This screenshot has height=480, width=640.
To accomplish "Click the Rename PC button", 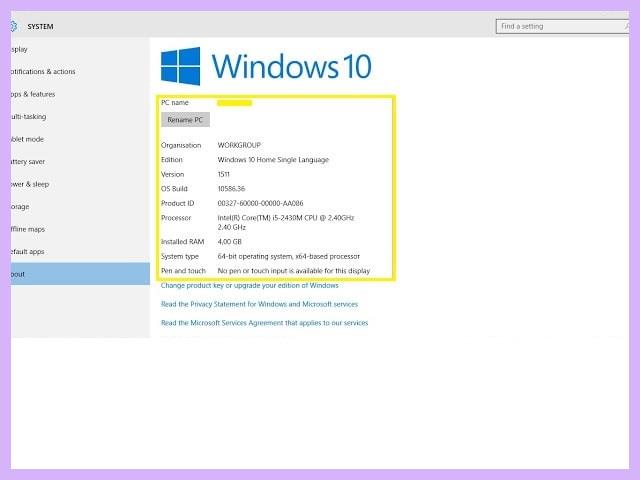I will pos(185,120).
